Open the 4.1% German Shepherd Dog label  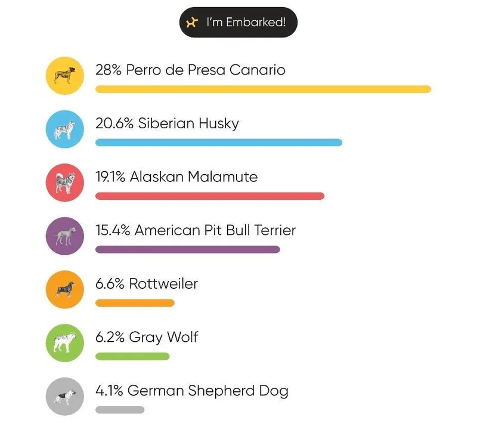point(192,391)
